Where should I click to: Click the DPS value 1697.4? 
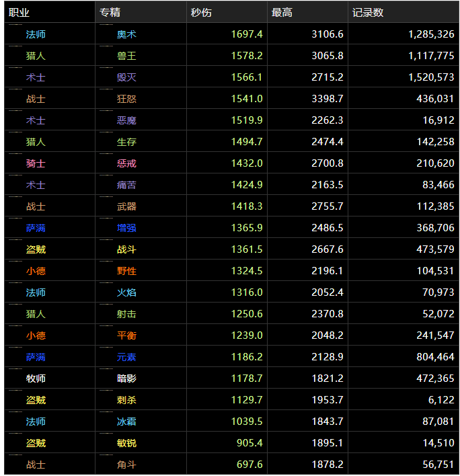click(x=247, y=34)
